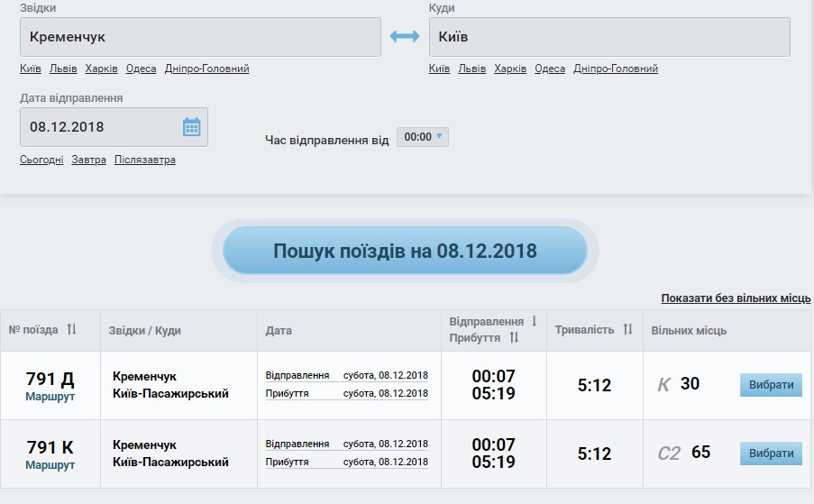Select Одеса under the Куди field
This screenshot has width=814, height=504.
coord(550,69)
